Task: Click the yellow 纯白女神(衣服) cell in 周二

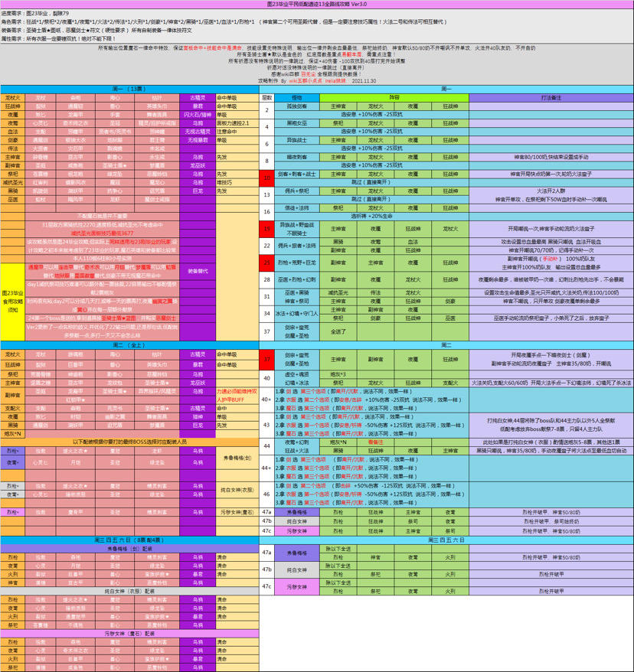Action: [x=237, y=490]
